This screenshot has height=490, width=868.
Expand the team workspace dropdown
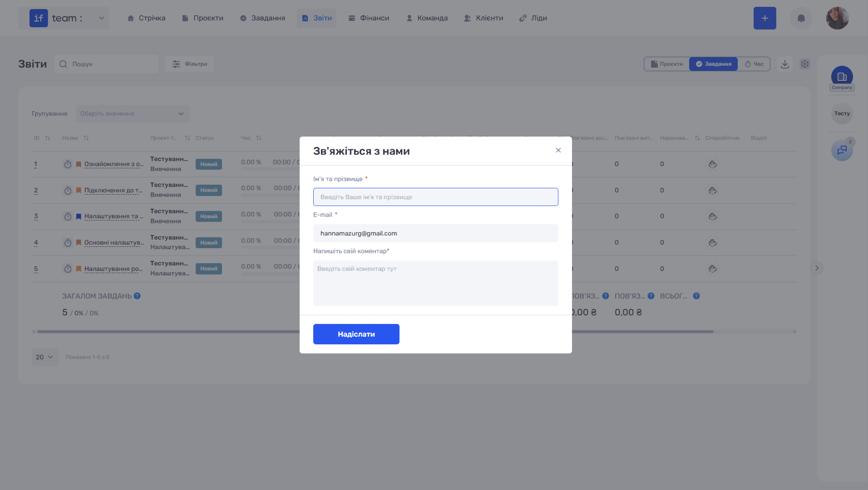[101, 18]
